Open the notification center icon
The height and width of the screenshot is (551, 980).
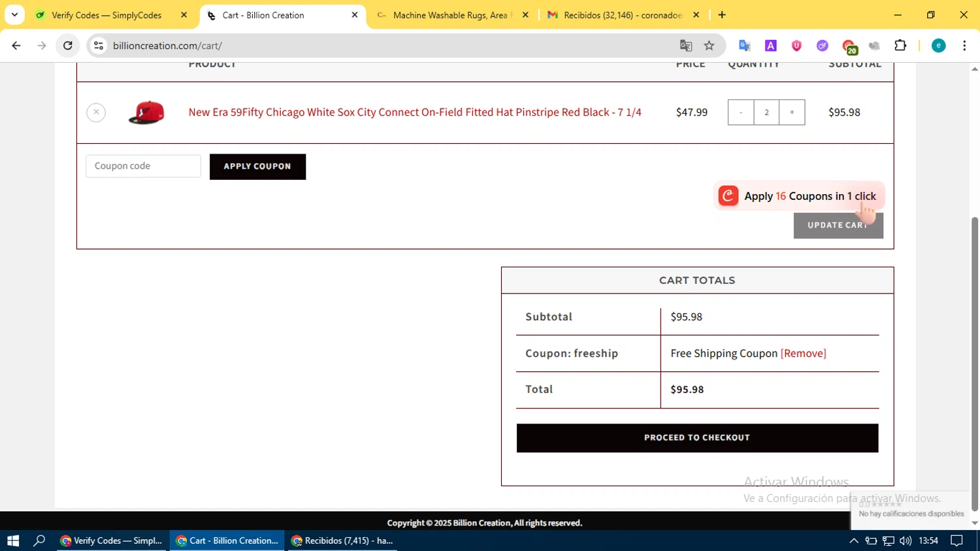[956, 541]
